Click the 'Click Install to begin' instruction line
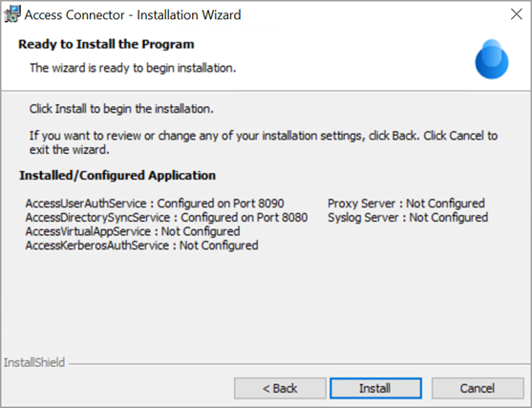The width and height of the screenshot is (532, 408). click(121, 109)
